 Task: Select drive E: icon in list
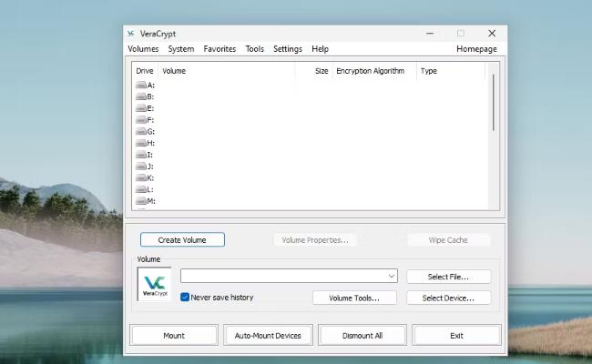141,108
